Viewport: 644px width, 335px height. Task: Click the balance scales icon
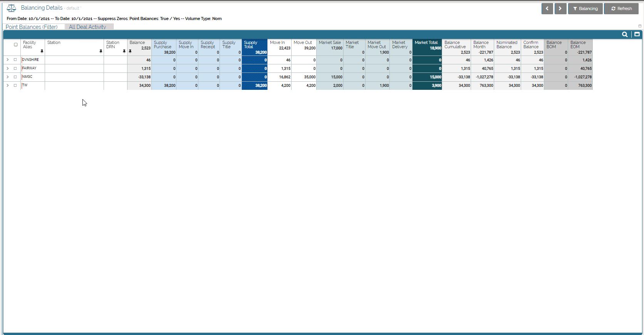click(x=11, y=8)
